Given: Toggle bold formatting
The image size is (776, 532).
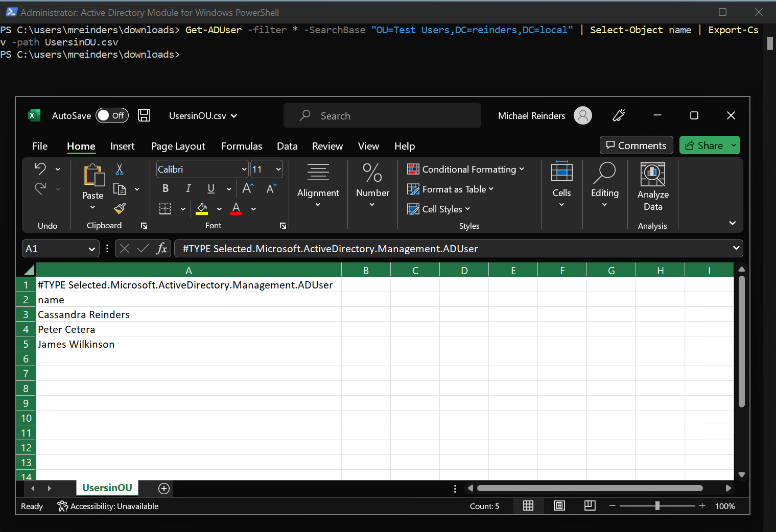Looking at the screenshot, I should pos(165,188).
